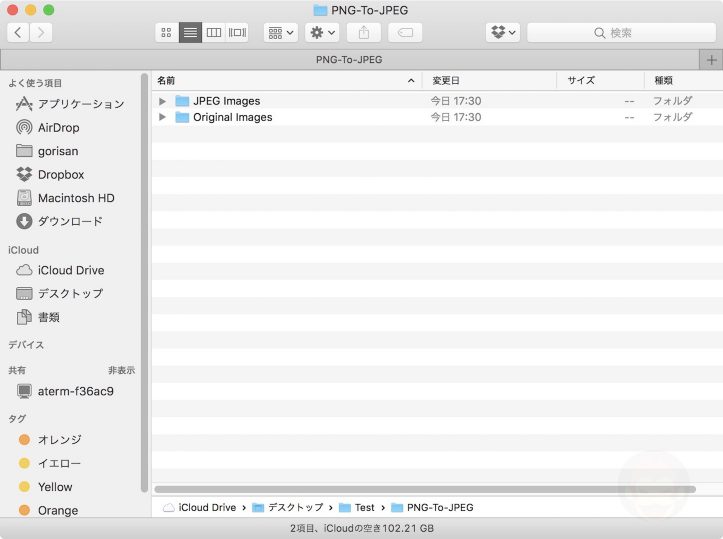Click the Edit Tags toolbar button
This screenshot has width=723, height=539.
[405, 33]
